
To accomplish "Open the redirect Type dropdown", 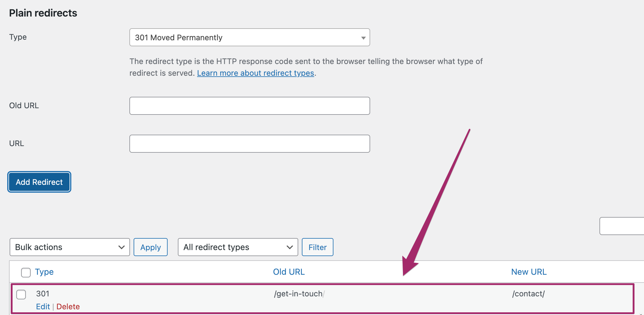I will click(249, 38).
